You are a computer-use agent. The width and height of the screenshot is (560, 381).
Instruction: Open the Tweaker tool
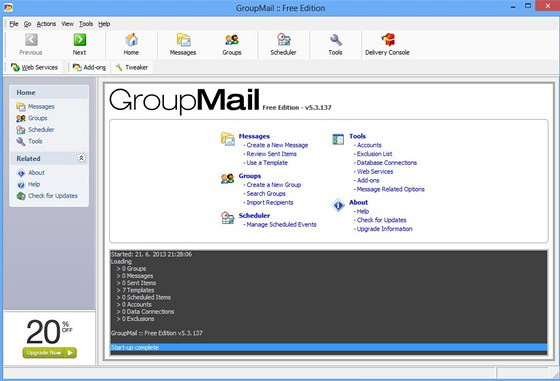click(132, 67)
